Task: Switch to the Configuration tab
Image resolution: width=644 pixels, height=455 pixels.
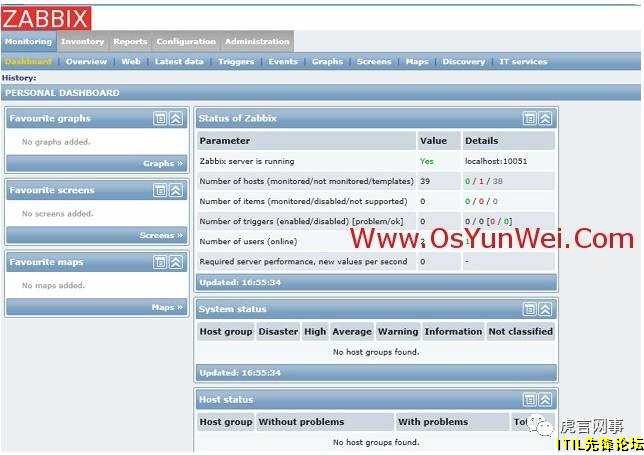Action: pos(186,42)
